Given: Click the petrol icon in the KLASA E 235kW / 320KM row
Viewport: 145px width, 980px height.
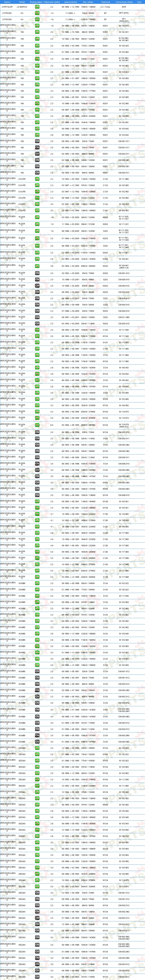Looking at the screenshot, I should coord(37,418).
